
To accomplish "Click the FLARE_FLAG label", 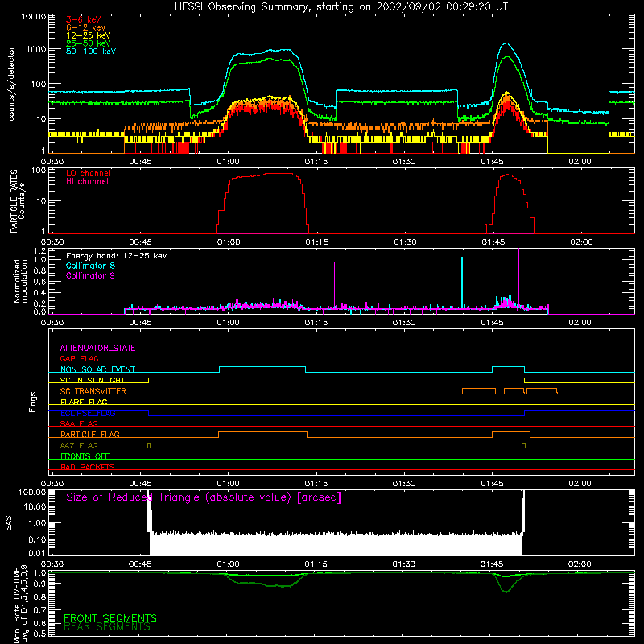I will (84, 402).
